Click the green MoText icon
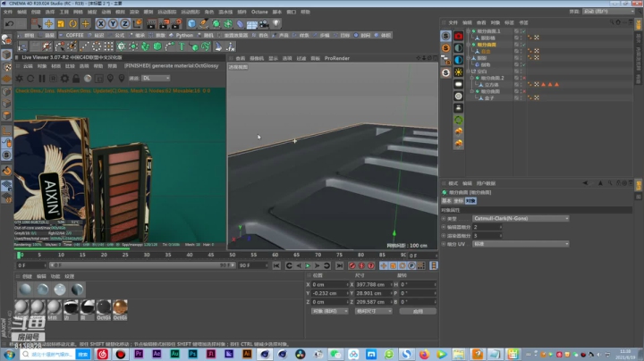This screenshot has width=644, height=361. 182,46
